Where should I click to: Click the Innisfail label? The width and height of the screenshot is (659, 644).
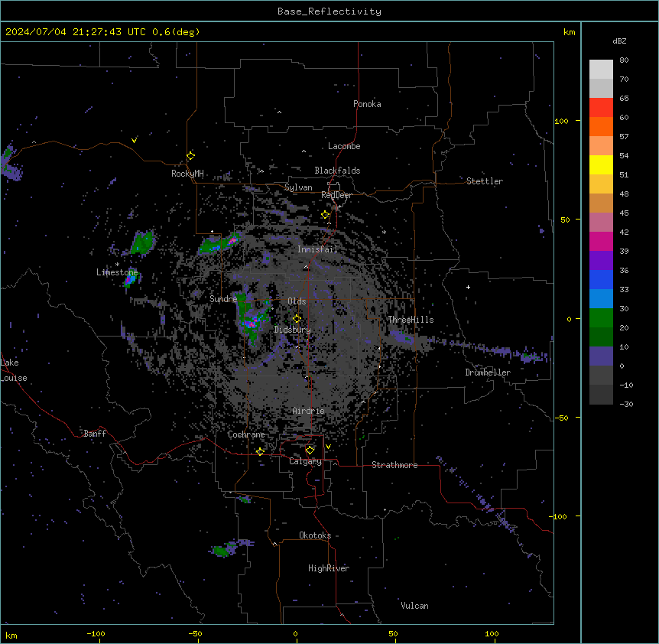(318, 249)
